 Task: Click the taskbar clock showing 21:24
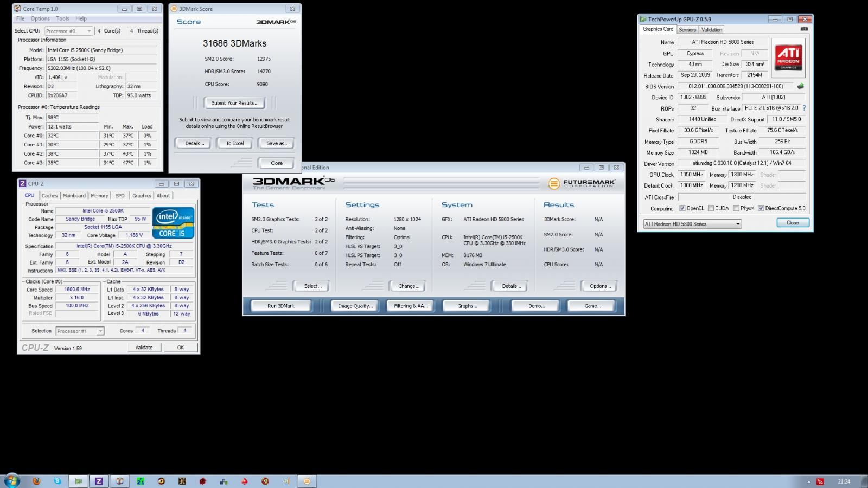click(x=844, y=481)
